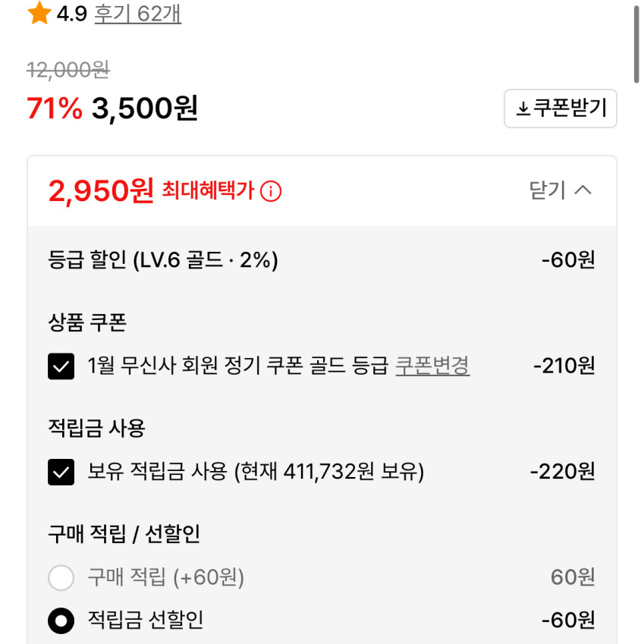Select the 구매 적립 (+60원) radio button
The width and height of the screenshot is (644, 644).
(61, 578)
